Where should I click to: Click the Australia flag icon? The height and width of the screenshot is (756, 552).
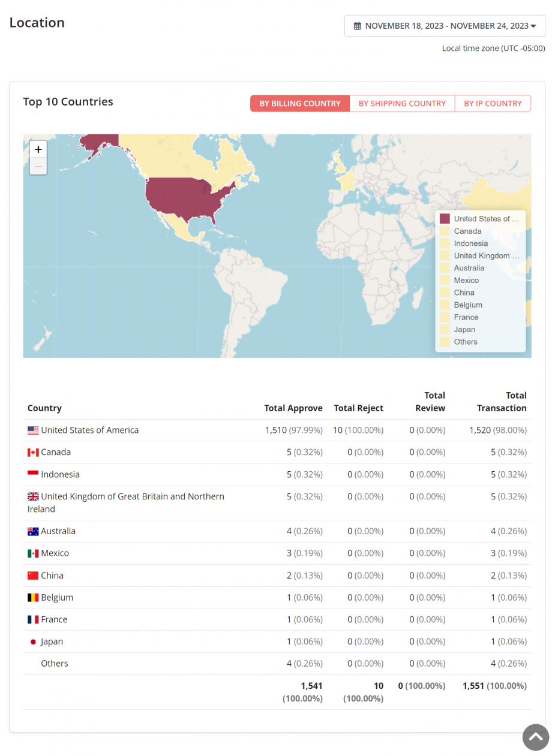32,531
